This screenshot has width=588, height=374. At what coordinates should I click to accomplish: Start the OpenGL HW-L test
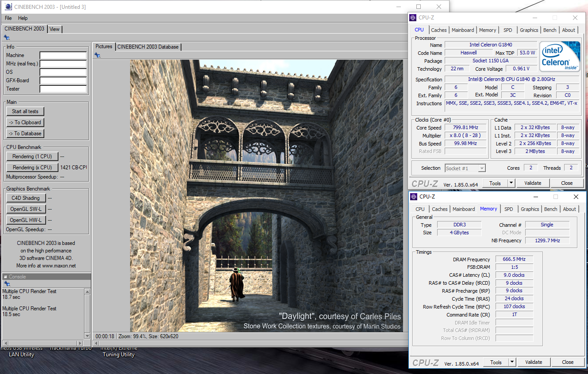(26, 220)
